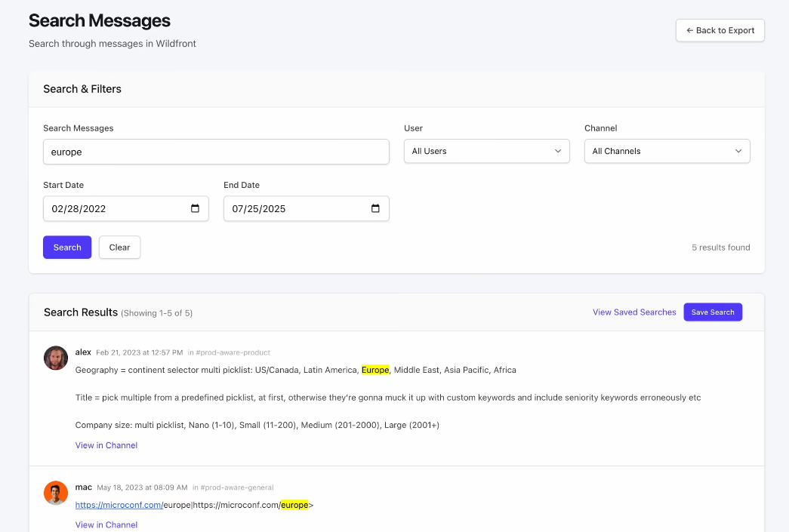Click the highlighted europe text in mac's message
This screenshot has width=789, height=532.
[x=295, y=504]
